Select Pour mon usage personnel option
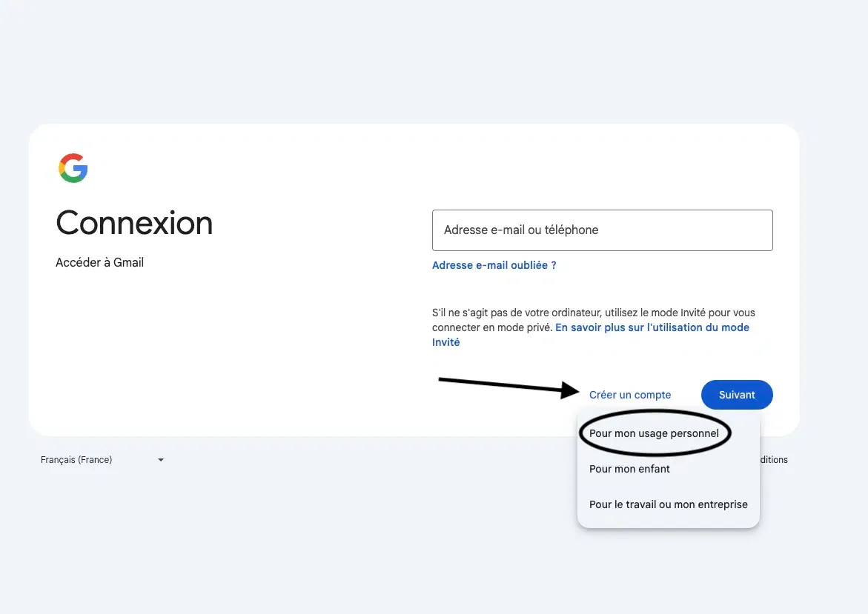868x614 pixels. (654, 433)
